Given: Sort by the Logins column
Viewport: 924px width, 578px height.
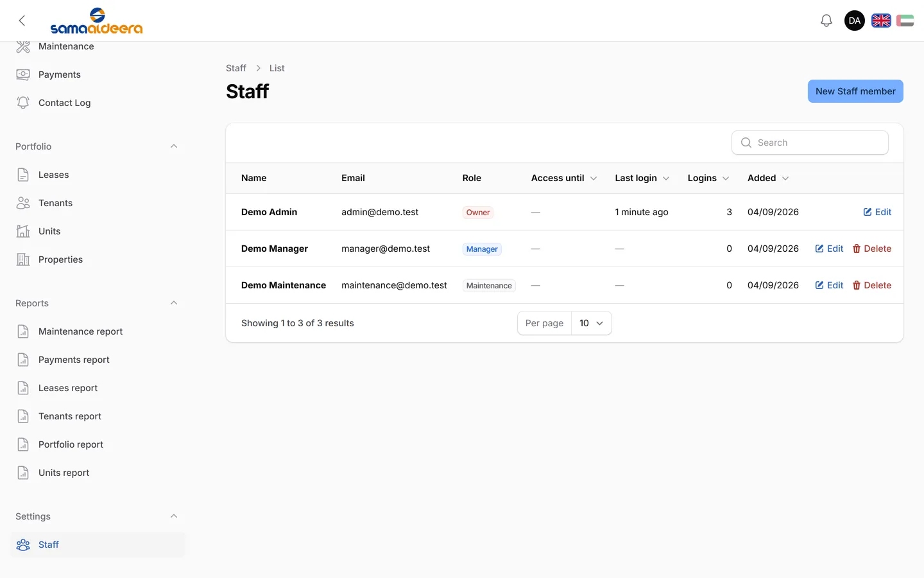Looking at the screenshot, I should tap(708, 178).
